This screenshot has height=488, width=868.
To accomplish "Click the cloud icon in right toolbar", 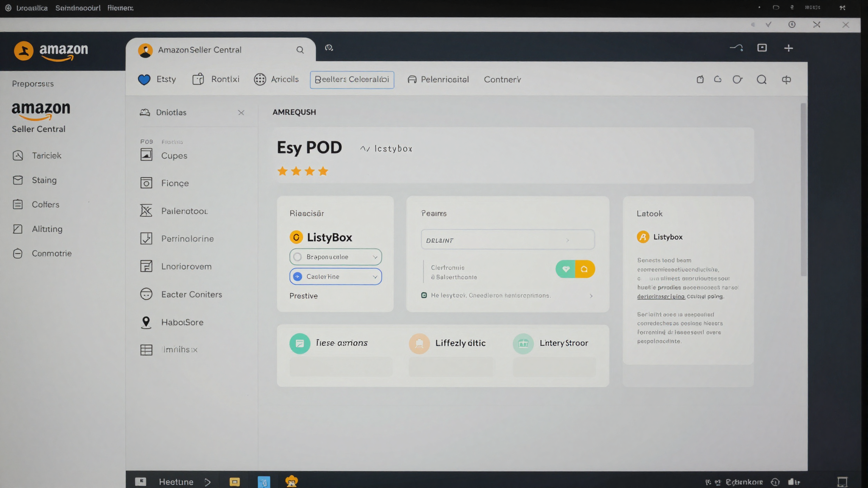I will tap(718, 79).
